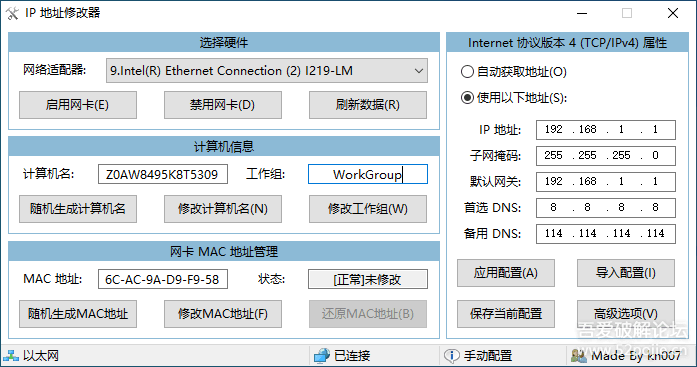The image size is (697, 367).
Task: Click 保存当前配置 button
Action: pos(506,314)
